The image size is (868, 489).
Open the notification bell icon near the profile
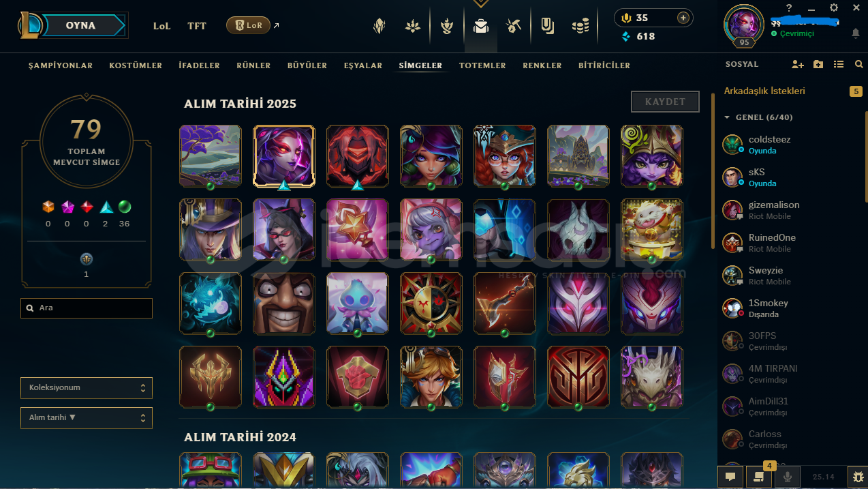pos(856,33)
